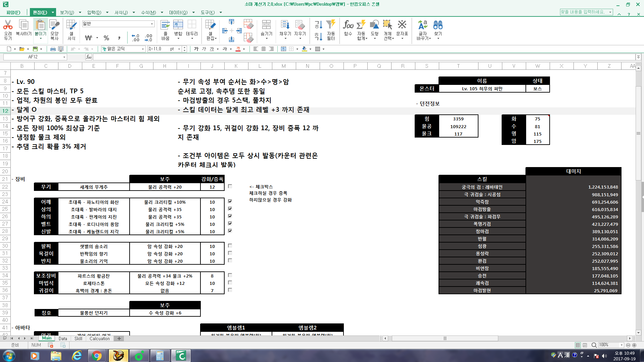Click the percent style icon

tap(106, 38)
